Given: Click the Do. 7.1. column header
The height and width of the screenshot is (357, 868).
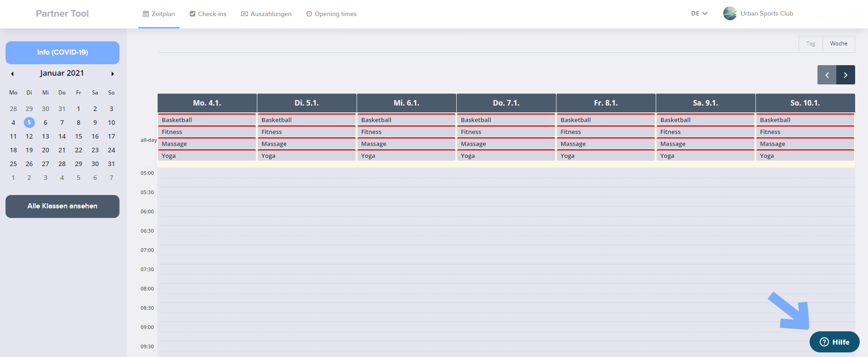Looking at the screenshot, I should click(x=506, y=103).
